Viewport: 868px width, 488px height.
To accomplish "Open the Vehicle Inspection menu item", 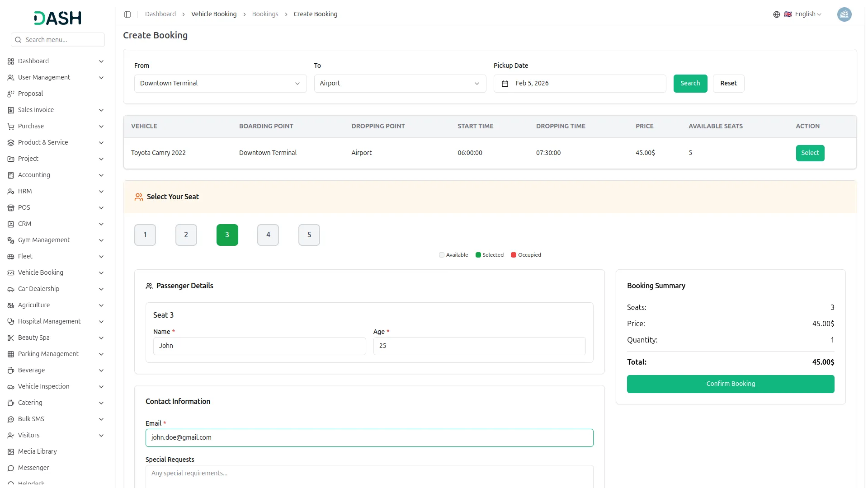I will [x=56, y=387].
